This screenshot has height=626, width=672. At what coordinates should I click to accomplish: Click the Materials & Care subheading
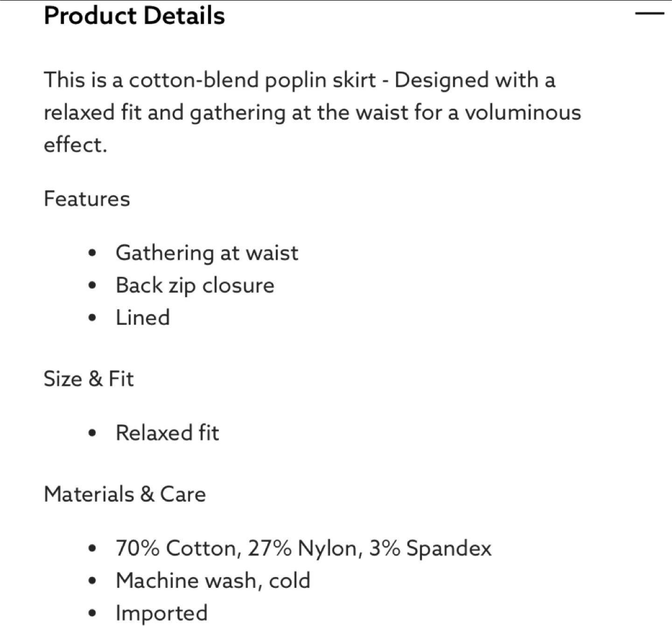tap(125, 494)
